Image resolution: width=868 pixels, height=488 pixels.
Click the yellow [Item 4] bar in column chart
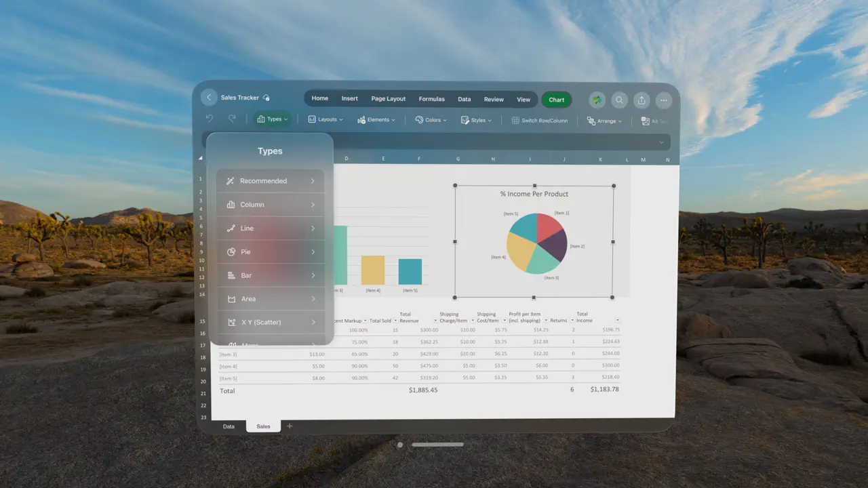372,270
